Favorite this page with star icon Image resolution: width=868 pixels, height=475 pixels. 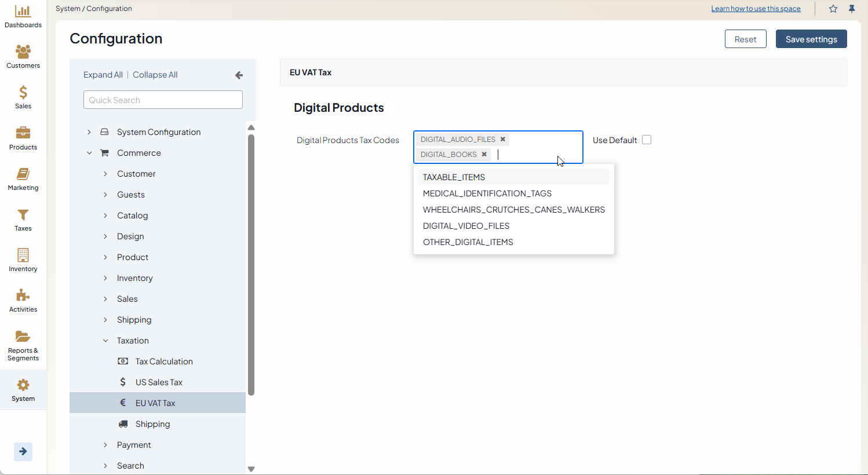point(833,9)
